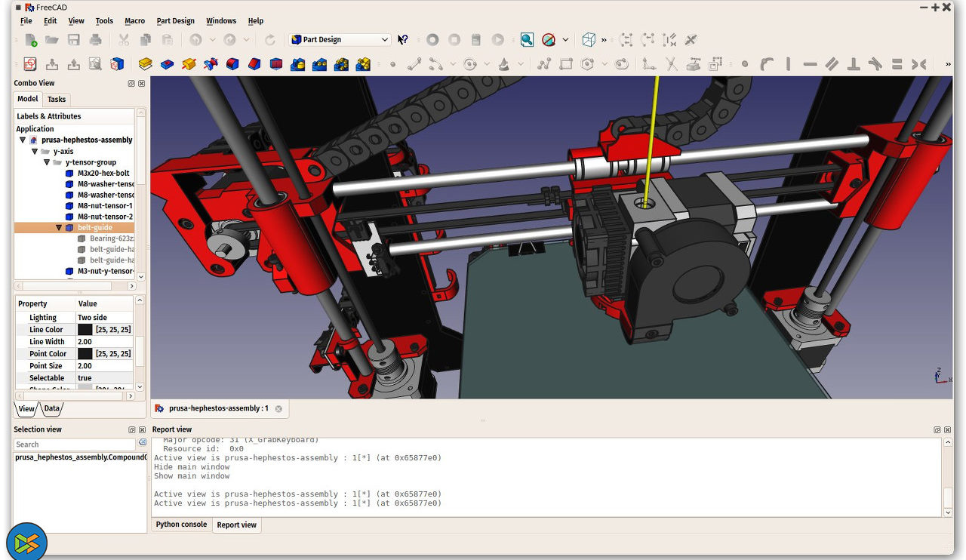
Task: Open the Macro menu
Action: [x=134, y=21]
